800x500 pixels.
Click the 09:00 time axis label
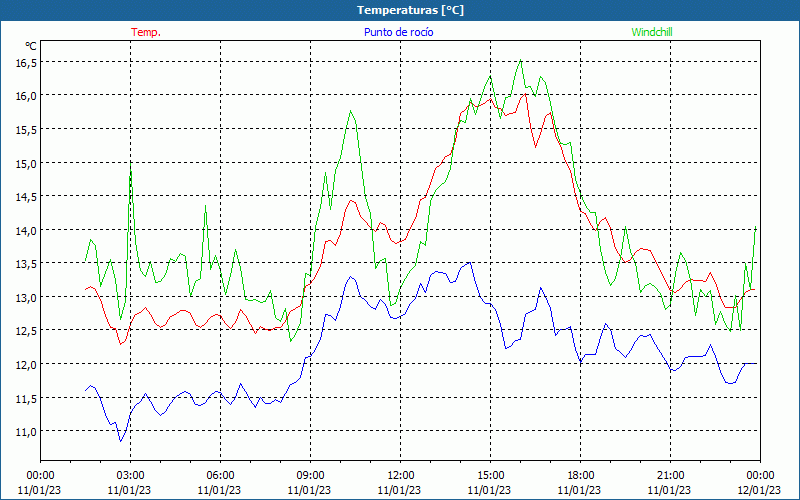(x=310, y=475)
